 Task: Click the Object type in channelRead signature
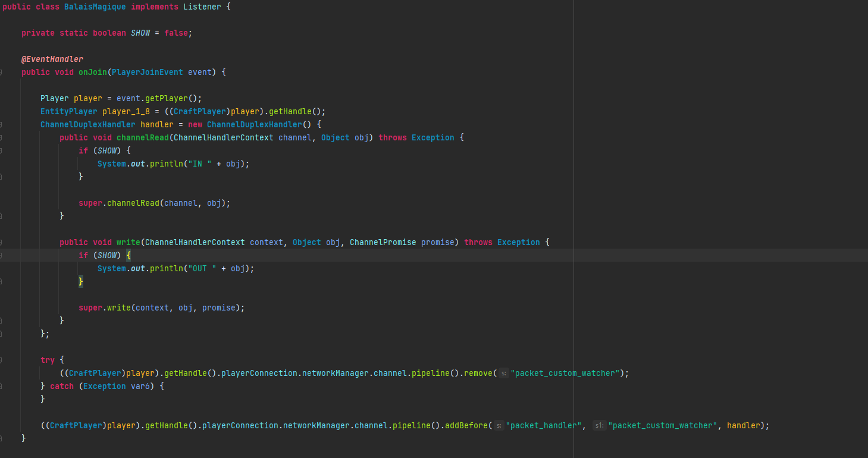tap(336, 137)
